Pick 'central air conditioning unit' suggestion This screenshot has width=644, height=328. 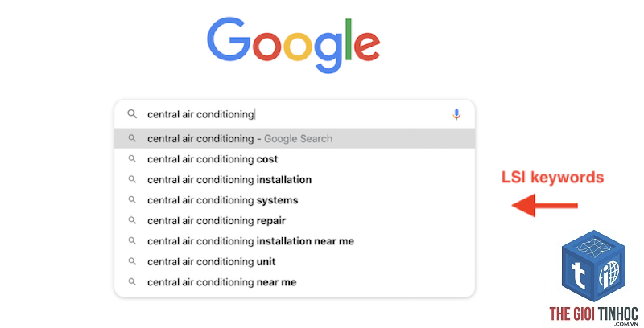295,261
